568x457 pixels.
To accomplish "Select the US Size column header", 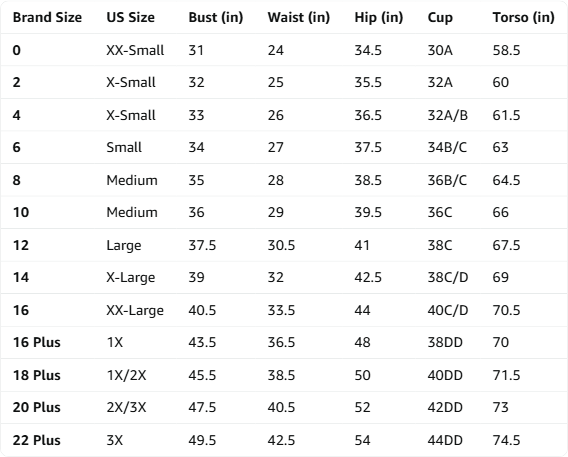I will [x=130, y=17].
